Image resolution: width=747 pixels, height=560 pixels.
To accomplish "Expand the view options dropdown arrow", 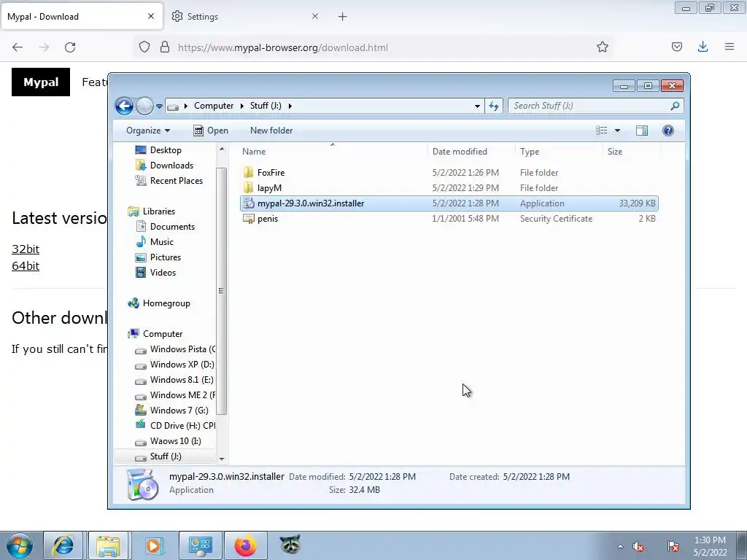I will 617,131.
